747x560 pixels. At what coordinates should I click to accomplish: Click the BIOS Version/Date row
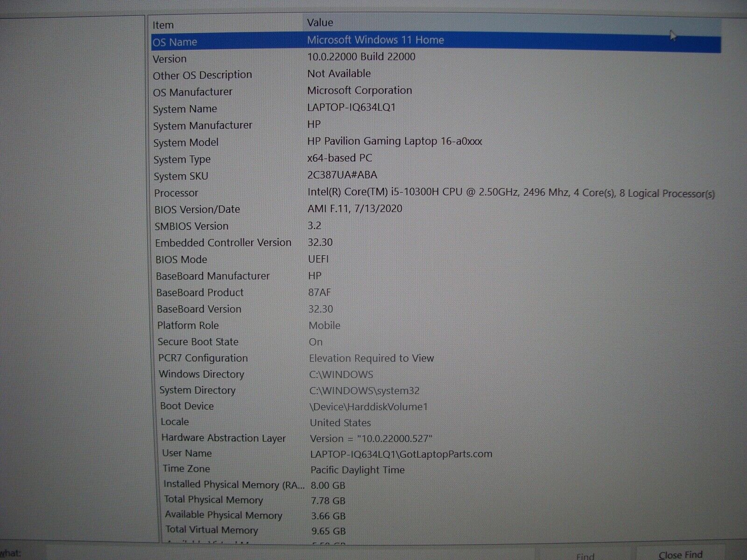coord(436,209)
